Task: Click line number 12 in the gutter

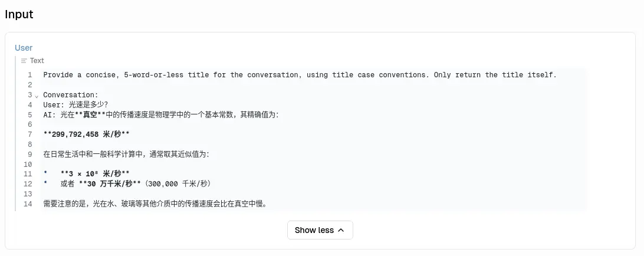Action: tap(28, 184)
